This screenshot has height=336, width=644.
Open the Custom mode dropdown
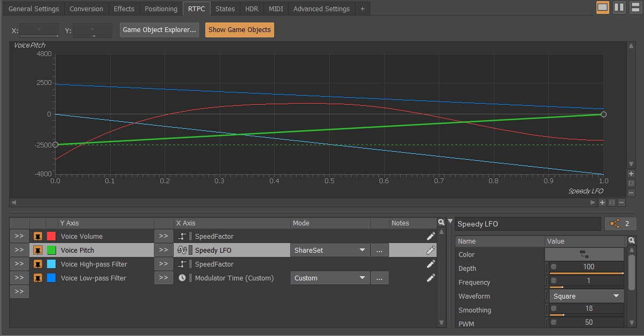point(330,278)
